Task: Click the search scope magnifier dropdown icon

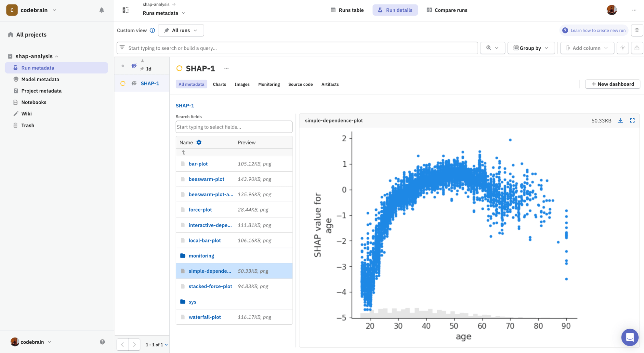Action: tap(492, 48)
